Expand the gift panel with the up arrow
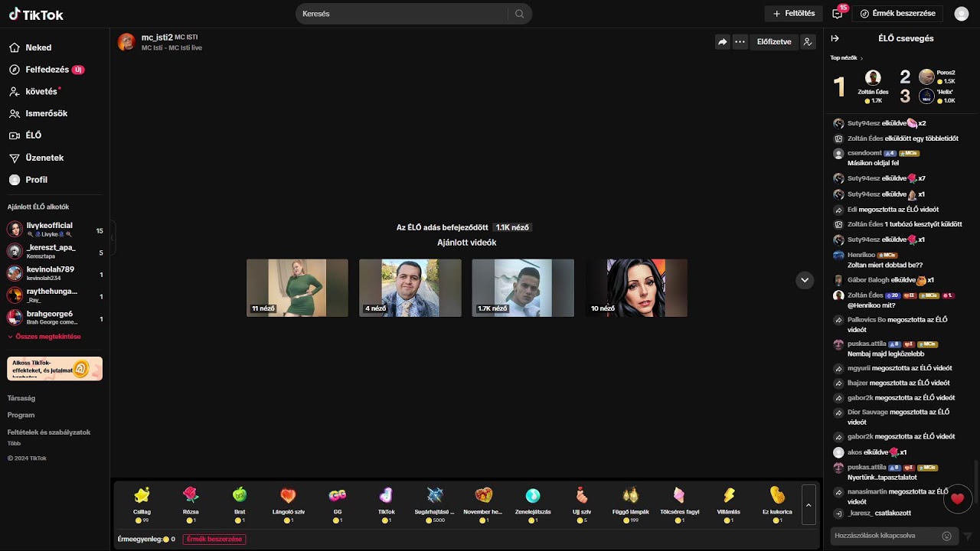The width and height of the screenshot is (980, 551). (809, 505)
